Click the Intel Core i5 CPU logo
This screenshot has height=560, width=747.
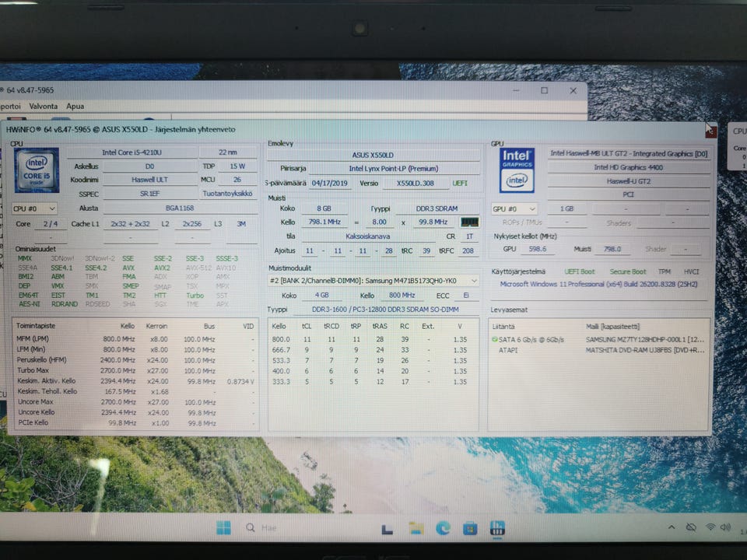[37, 170]
